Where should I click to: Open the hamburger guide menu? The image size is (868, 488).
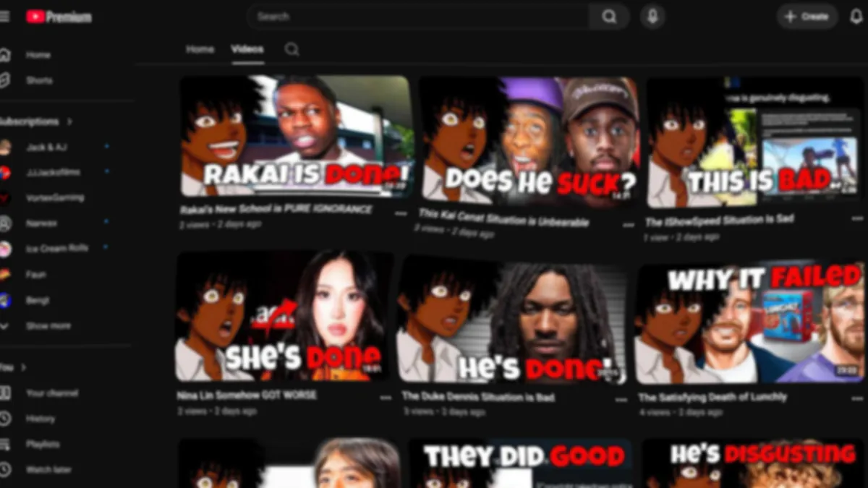(4, 17)
